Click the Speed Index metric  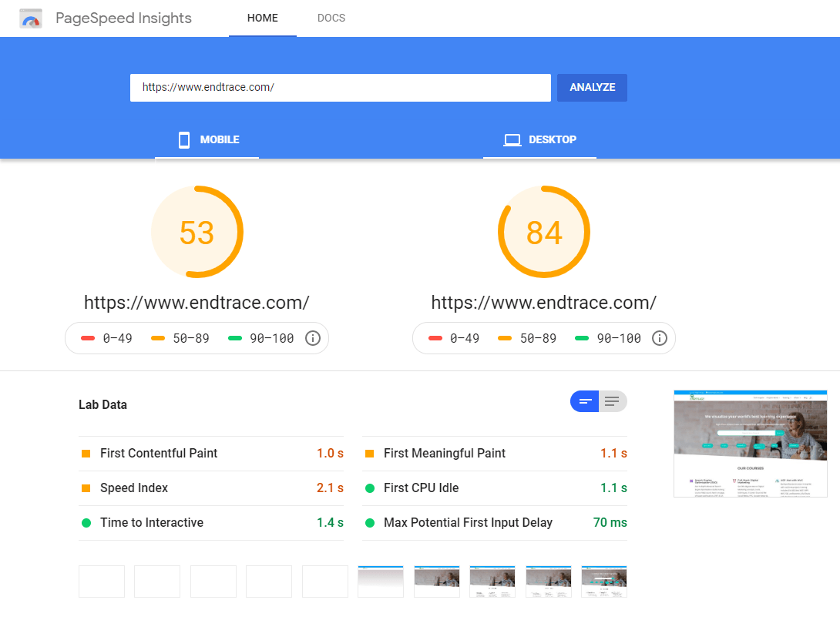[x=211, y=488]
